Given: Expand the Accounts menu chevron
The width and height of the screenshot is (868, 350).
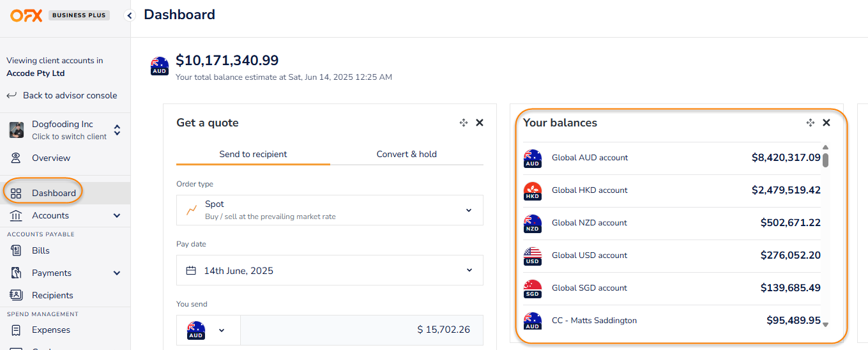Looking at the screenshot, I should pos(117,215).
